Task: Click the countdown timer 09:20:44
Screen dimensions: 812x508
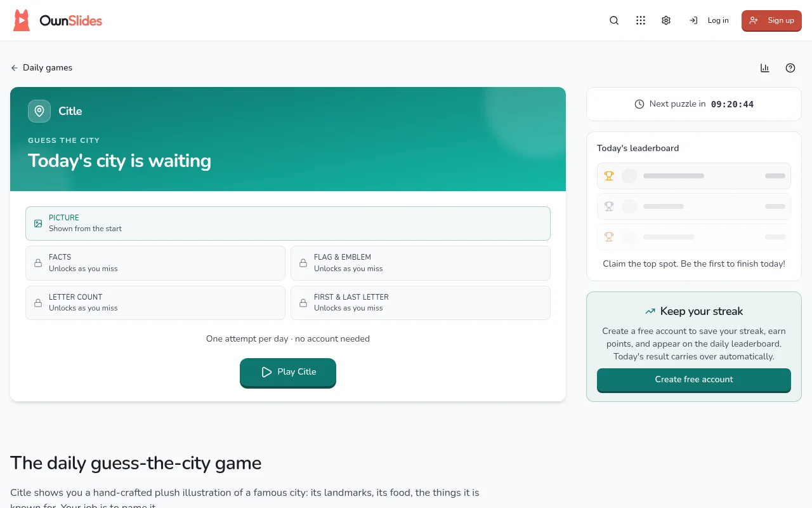Action: coord(732,104)
